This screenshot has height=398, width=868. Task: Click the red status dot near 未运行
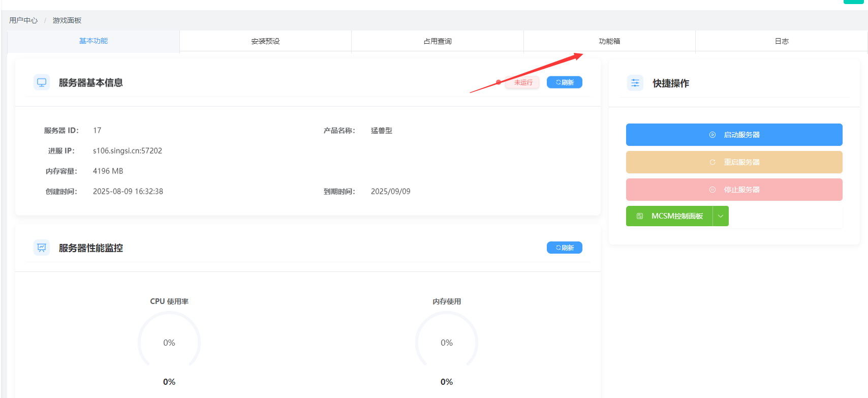pyautogui.click(x=499, y=82)
